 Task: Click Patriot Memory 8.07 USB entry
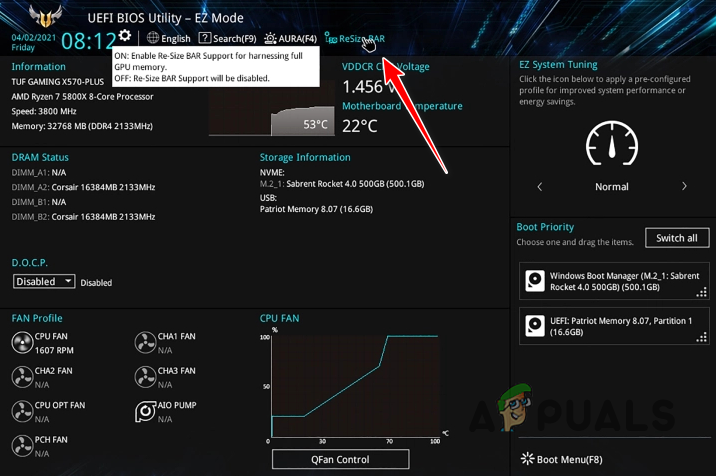[316, 209]
